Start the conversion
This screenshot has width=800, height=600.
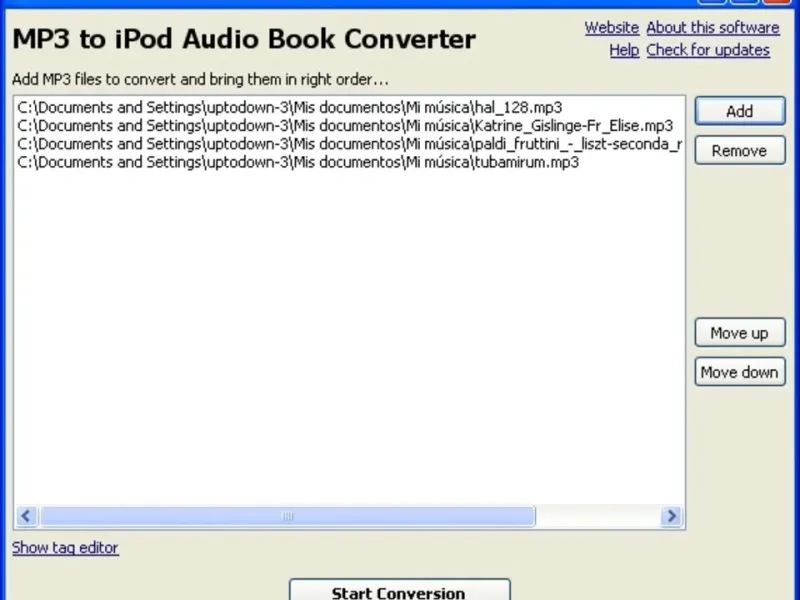click(x=399, y=591)
